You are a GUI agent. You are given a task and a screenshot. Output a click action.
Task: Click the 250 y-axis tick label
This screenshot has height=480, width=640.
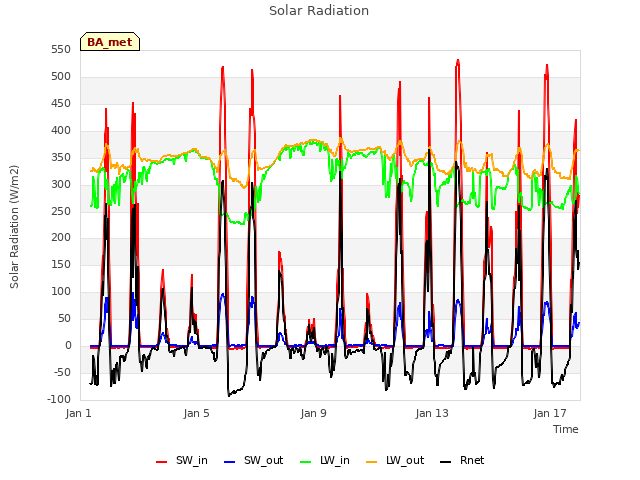pyautogui.click(x=61, y=211)
